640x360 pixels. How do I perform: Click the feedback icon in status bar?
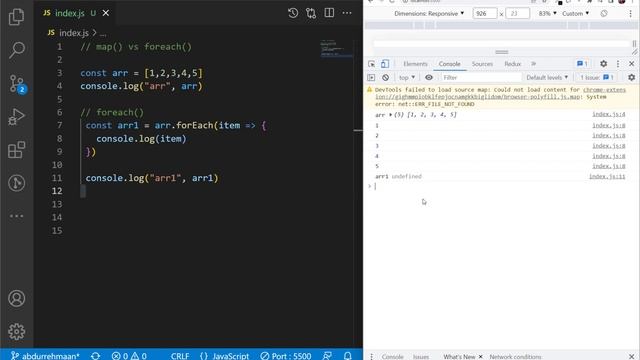point(327,356)
